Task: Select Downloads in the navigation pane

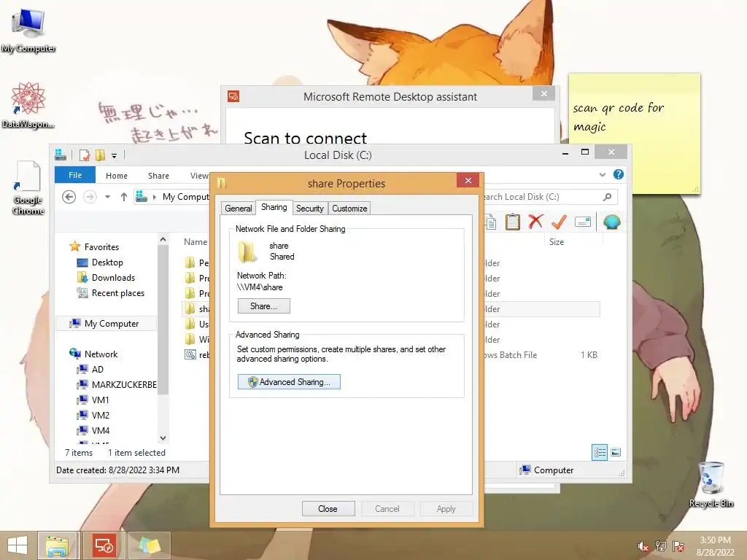Action: (113, 278)
